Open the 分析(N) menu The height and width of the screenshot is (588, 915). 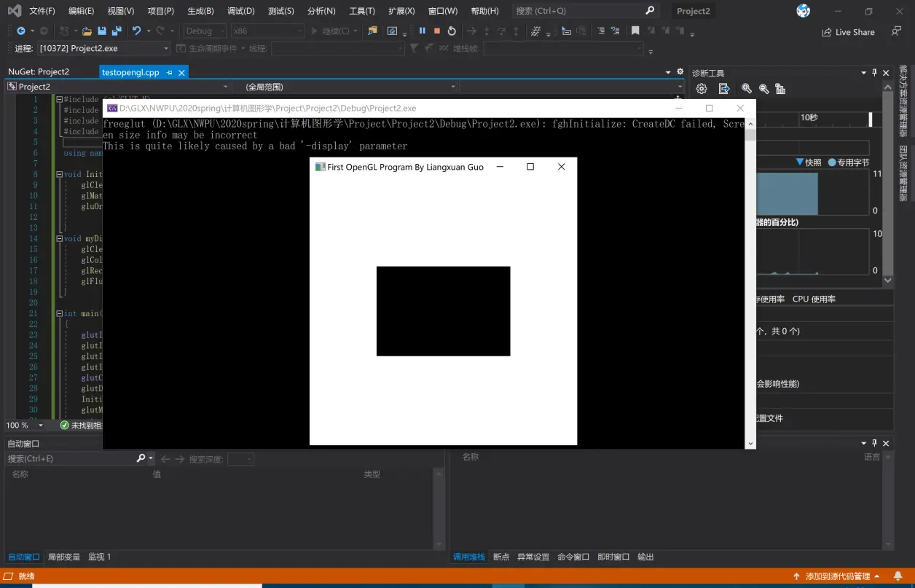point(321,11)
